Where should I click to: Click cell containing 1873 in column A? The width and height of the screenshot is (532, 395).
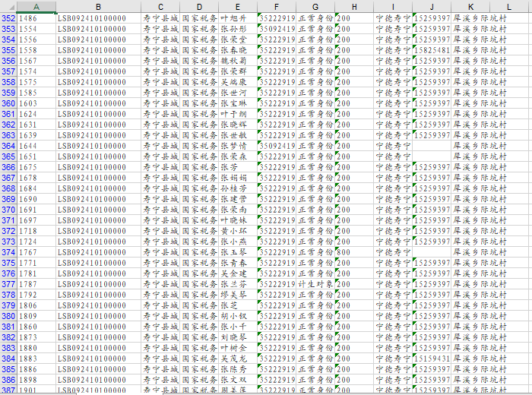(36, 337)
